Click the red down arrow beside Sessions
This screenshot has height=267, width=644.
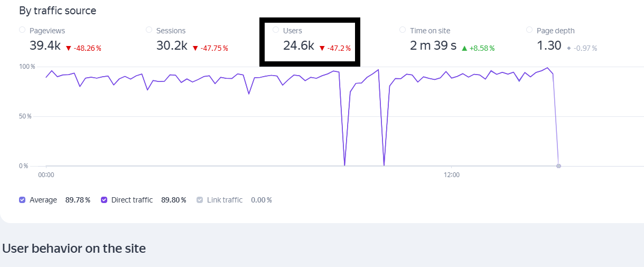click(195, 48)
